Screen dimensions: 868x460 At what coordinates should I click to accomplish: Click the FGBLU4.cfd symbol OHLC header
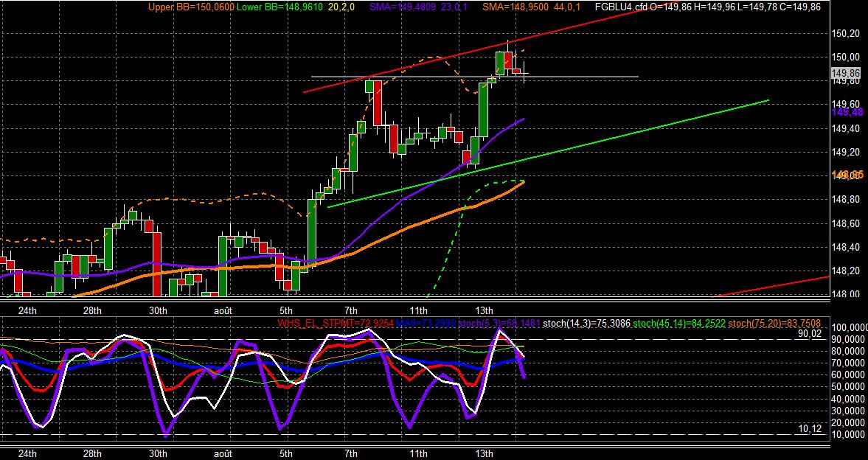708,7
